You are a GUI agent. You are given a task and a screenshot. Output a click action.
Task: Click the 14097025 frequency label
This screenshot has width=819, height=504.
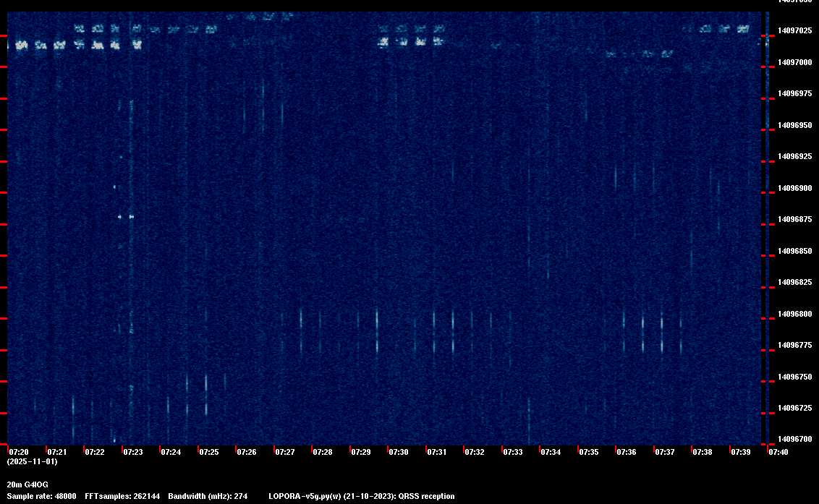794,31
